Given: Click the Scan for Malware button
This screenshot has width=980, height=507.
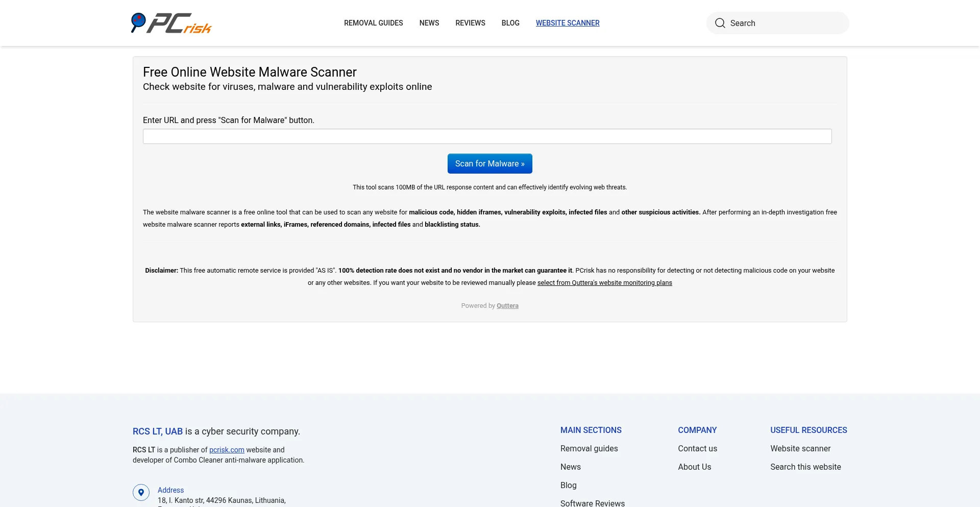Looking at the screenshot, I should click(x=490, y=163).
